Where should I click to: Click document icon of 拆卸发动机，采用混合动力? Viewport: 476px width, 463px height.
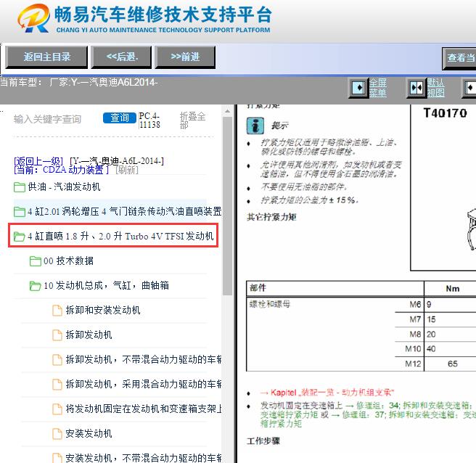(x=57, y=385)
